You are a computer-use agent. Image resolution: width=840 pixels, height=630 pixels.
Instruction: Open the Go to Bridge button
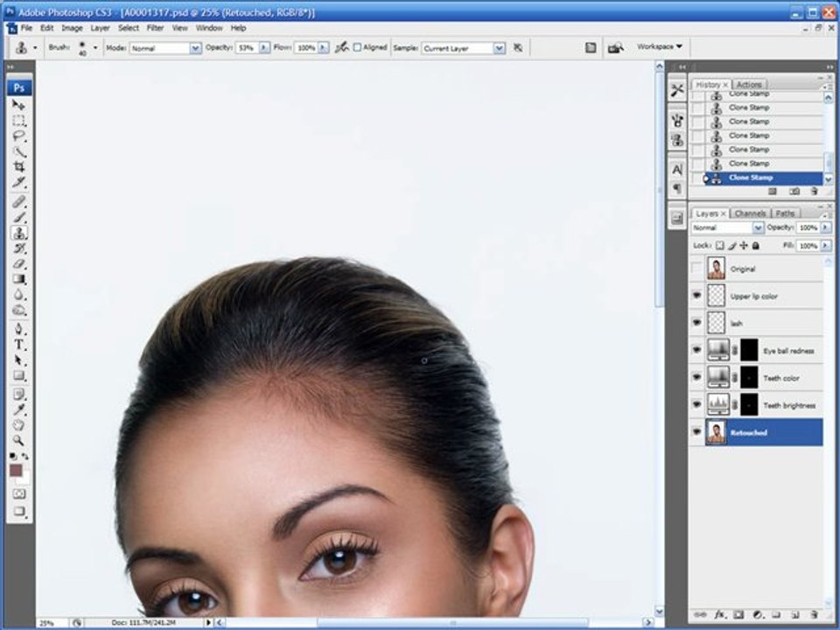pyautogui.click(x=615, y=47)
